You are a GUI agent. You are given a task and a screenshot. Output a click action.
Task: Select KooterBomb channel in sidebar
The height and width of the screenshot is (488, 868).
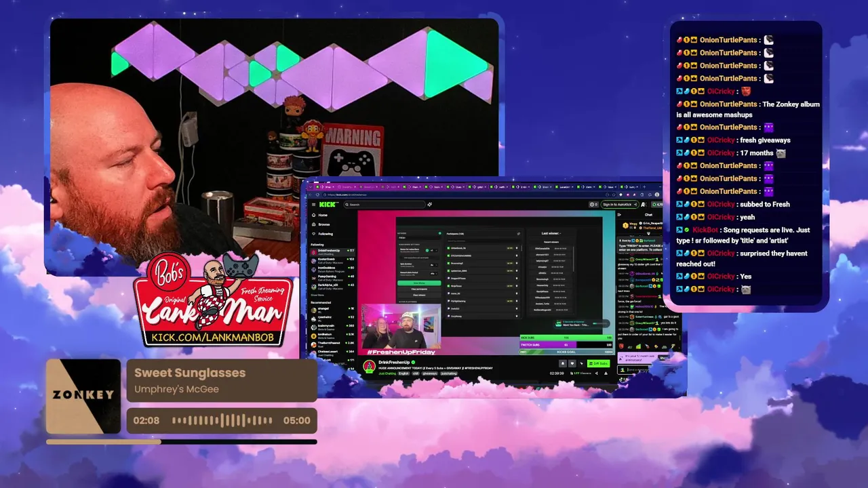[x=332, y=261]
